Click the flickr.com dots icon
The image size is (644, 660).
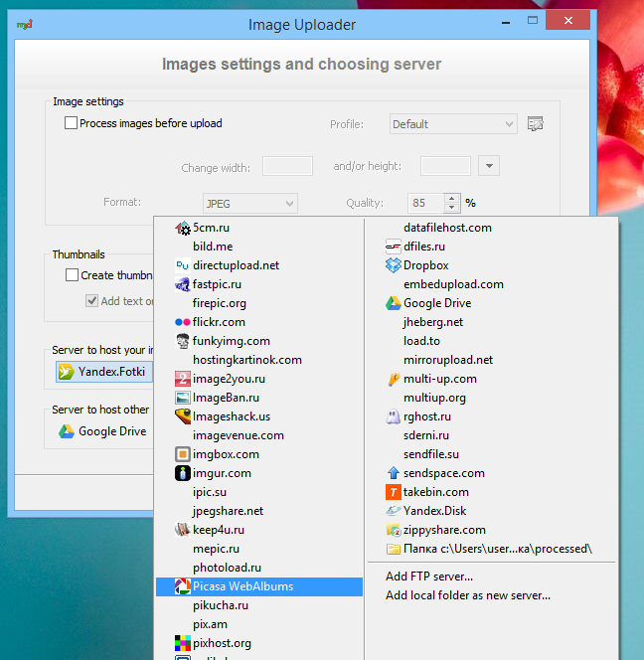click(x=183, y=322)
